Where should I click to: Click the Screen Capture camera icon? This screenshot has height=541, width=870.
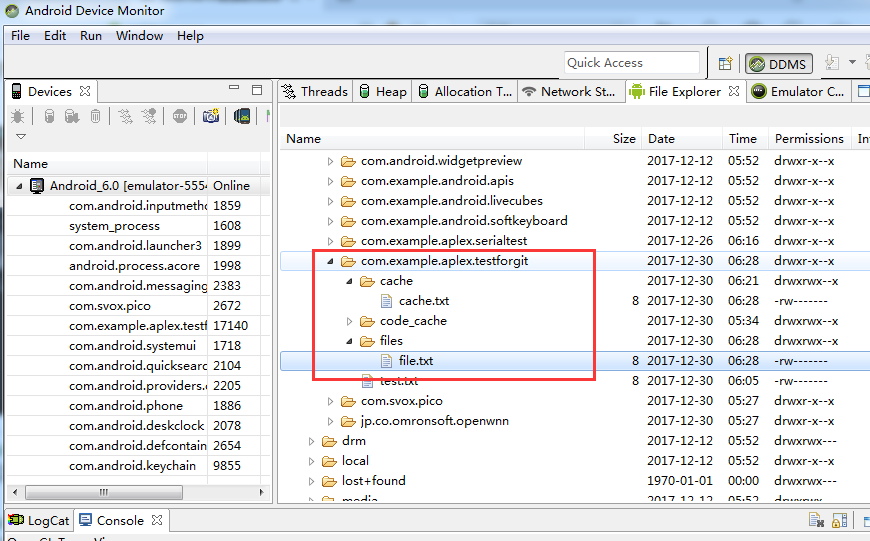click(x=211, y=116)
